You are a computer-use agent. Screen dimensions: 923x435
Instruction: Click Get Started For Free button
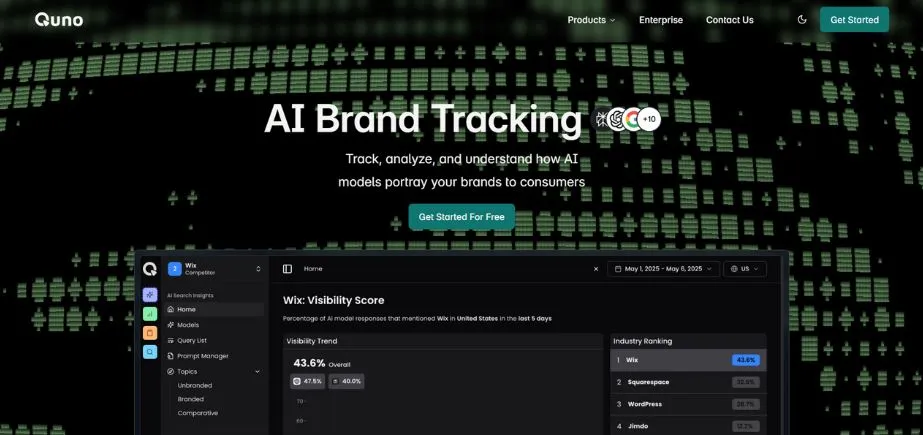(x=462, y=217)
